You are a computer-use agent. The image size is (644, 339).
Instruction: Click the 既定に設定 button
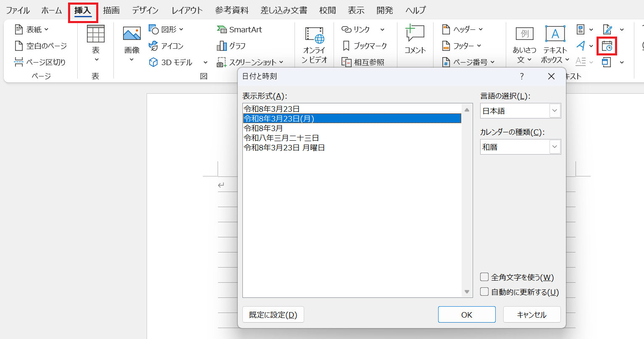(x=273, y=315)
